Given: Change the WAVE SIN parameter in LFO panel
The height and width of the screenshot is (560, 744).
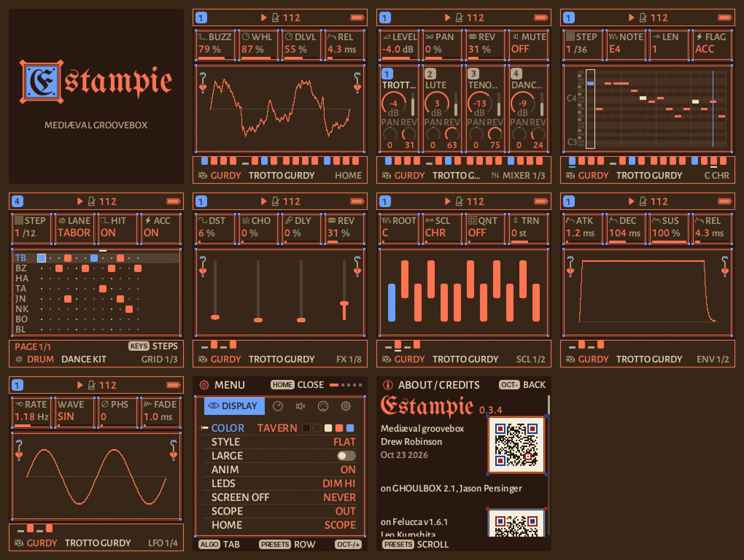Looking at the screenshot, I should pyautogui.click(x=74, y=413).
